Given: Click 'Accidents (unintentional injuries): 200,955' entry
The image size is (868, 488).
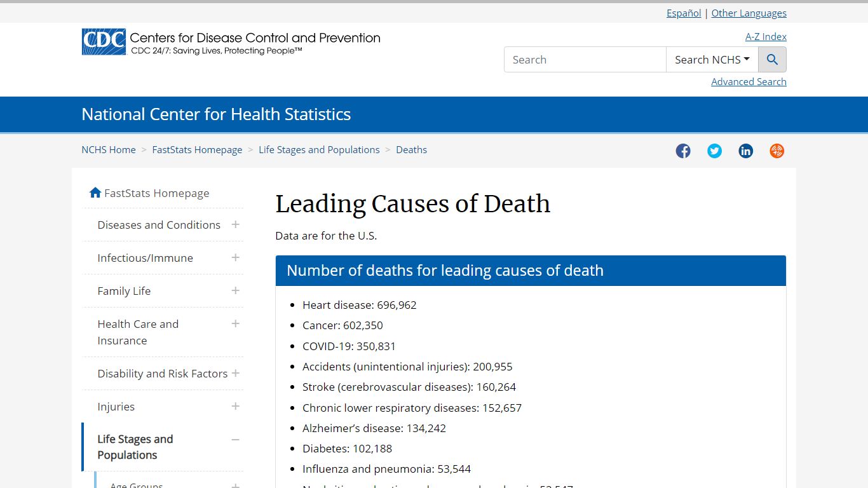Looking at the screenshot, I should tap(407, 367).
